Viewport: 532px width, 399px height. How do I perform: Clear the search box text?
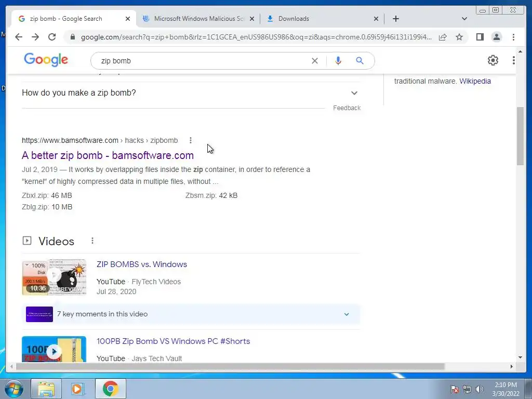[314, 61]
